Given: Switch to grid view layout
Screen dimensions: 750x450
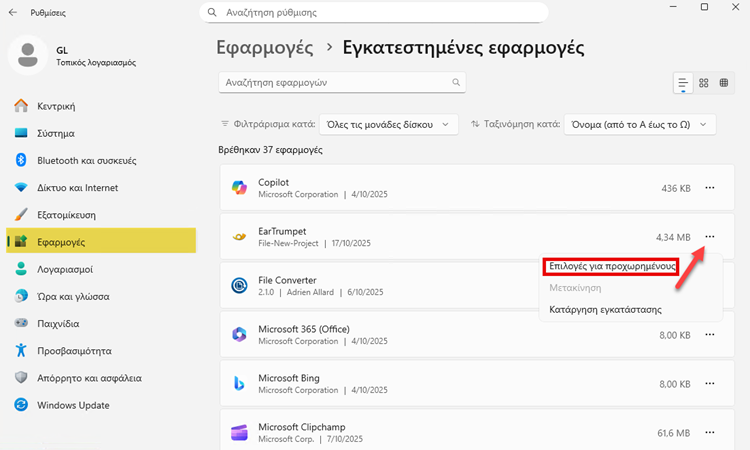Looking at the screenshot, I should [x=704, y=83].
